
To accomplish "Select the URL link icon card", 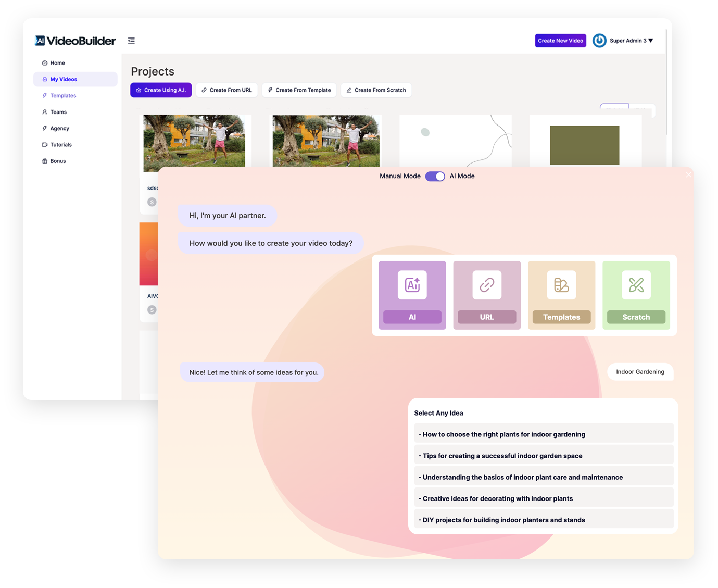I will [x=486, y=285].
